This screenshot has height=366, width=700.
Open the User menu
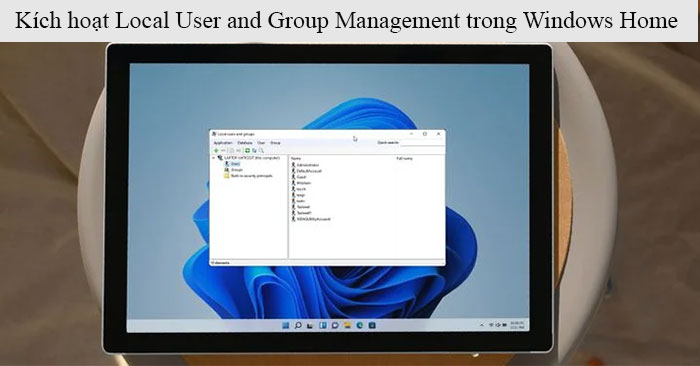click(x=261, y=143)
